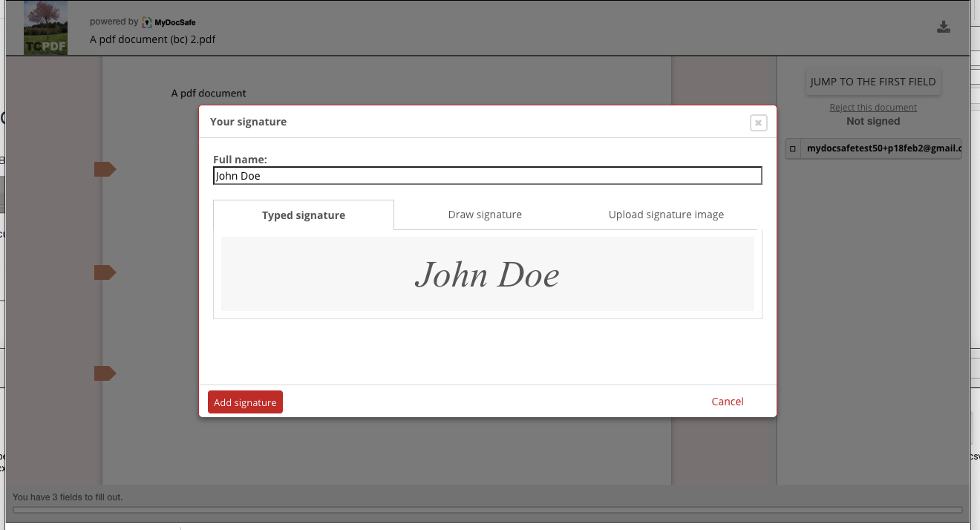The image size is (980, 530).
Task: Click the square icon beside signer email
Action: click(793, 149)
